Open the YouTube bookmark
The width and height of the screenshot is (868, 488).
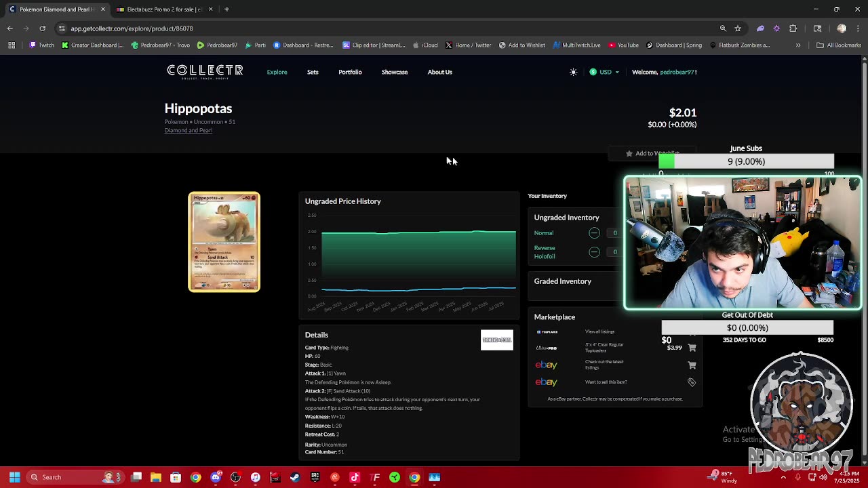pos(623,45)
